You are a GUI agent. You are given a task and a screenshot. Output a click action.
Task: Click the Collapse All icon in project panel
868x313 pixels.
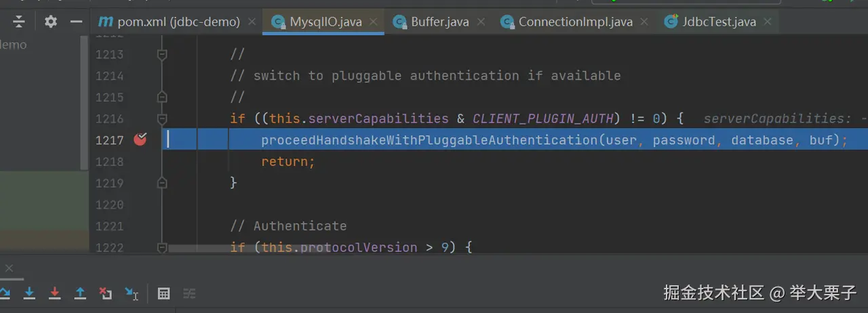coord(19,22)
